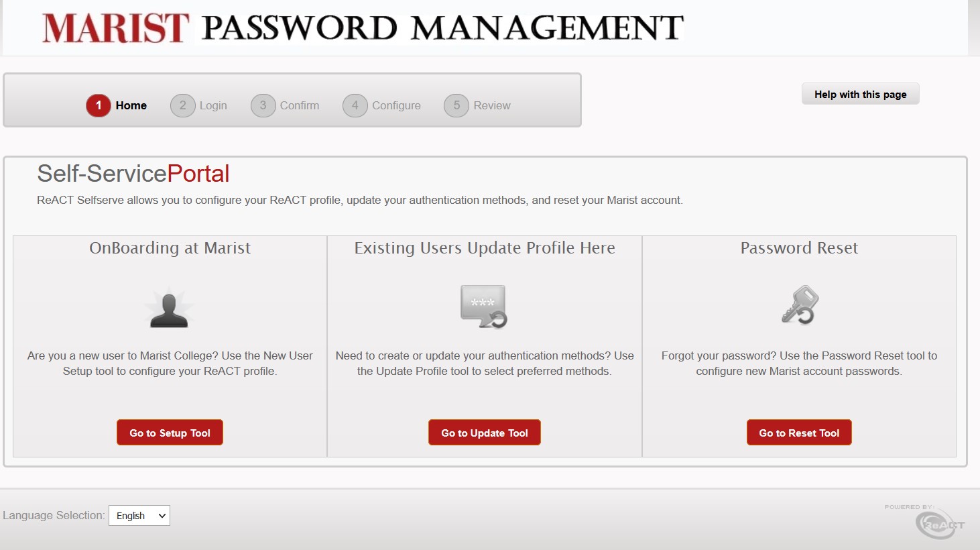Click the Password Reset panel heading
This screenshot has height=550, width=980.
[799, 248]
